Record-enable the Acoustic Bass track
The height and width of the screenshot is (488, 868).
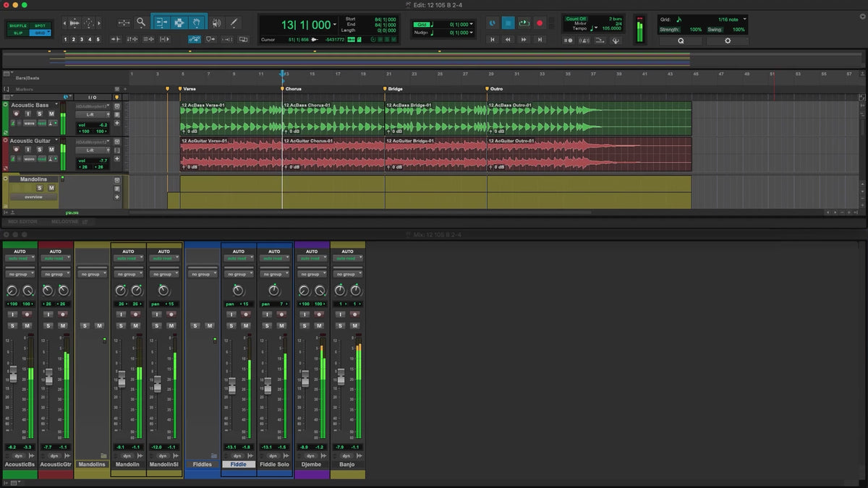click(16, 114)
